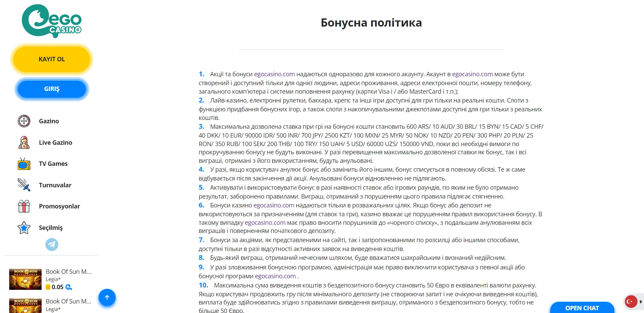The height and width of the screenshot is (313, 644).
Task: Follow egocasino.com link in rule 9
Action: pyautogui.click(x=275, y=276)
